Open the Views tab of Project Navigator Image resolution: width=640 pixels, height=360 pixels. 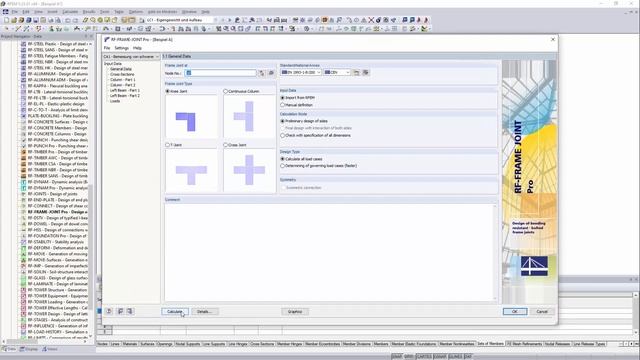[50, 349]
